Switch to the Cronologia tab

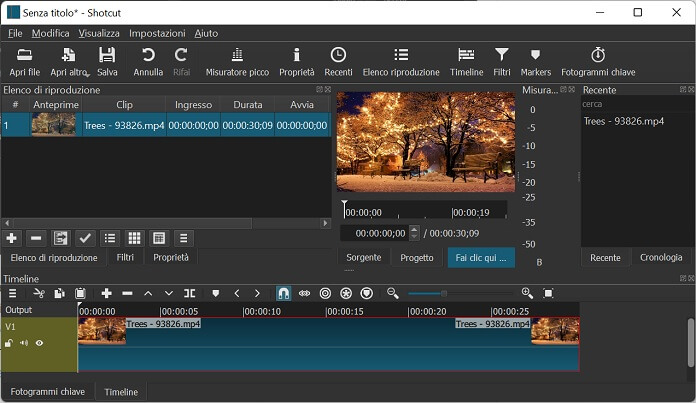tap(661, 257)
